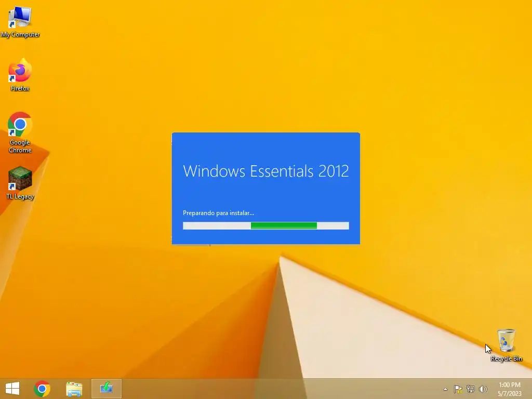
Task: Select the Recycle Bin icon
Action: coord(506,345)
